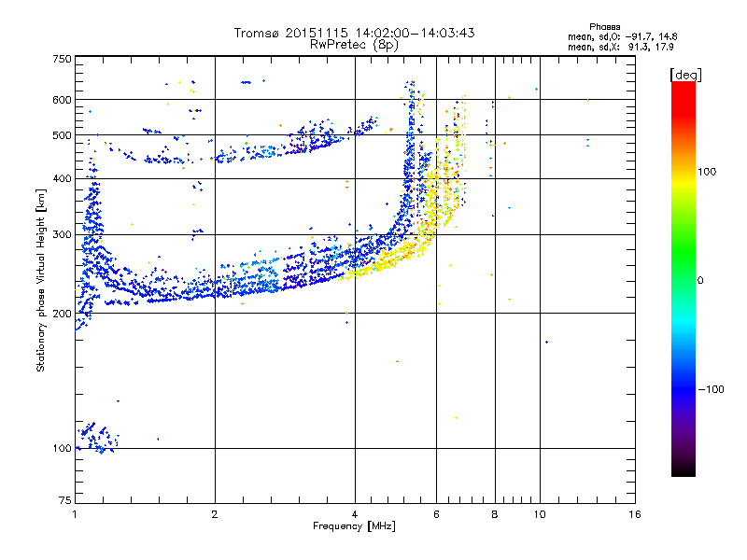Click the 'RwPretec (8p)' subtitle

[x=355, y=45]
